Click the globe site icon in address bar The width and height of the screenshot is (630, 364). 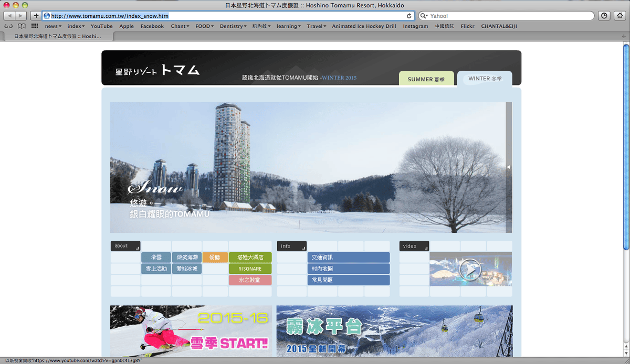tap(47, 16)
